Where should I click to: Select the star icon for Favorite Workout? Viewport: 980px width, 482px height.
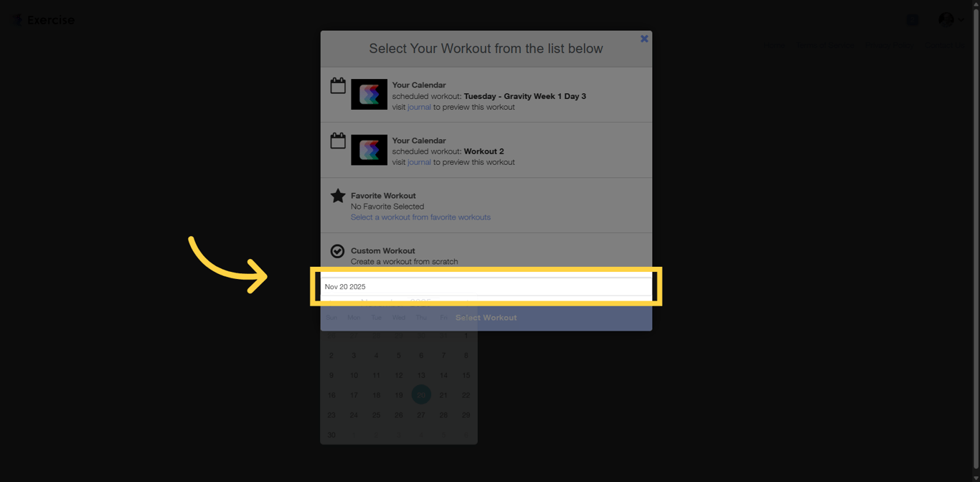point(337,195)
